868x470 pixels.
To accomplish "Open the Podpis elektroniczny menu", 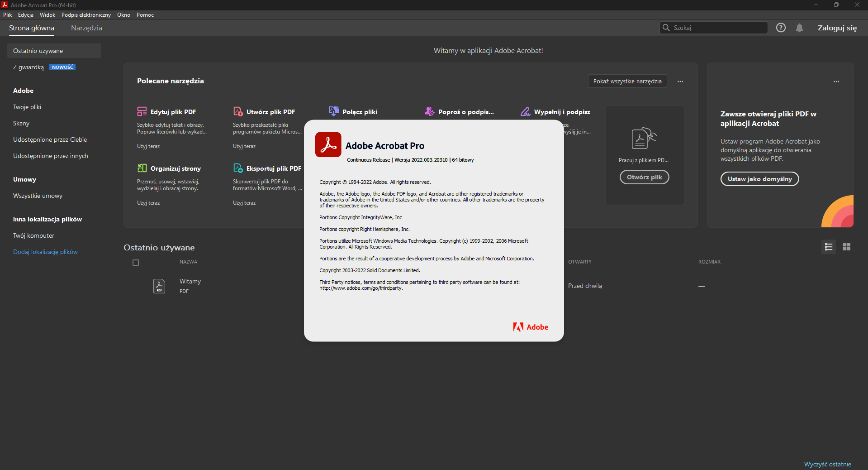I will 86,15.
